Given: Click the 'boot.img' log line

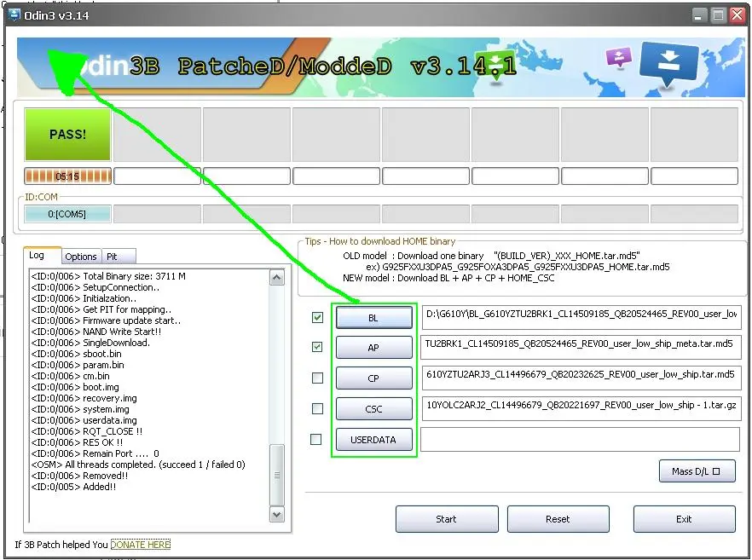Looking at the screenshot, I should (75, 387).
